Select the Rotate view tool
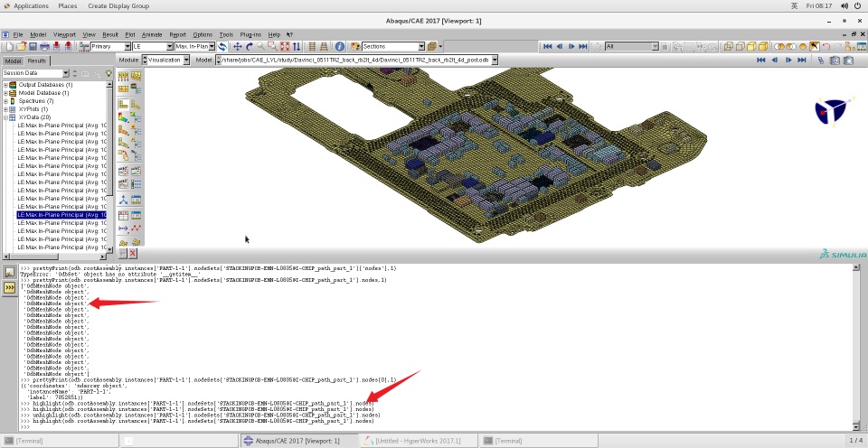The height and width of the screenshot is (448, 868). tap(250, 46)
